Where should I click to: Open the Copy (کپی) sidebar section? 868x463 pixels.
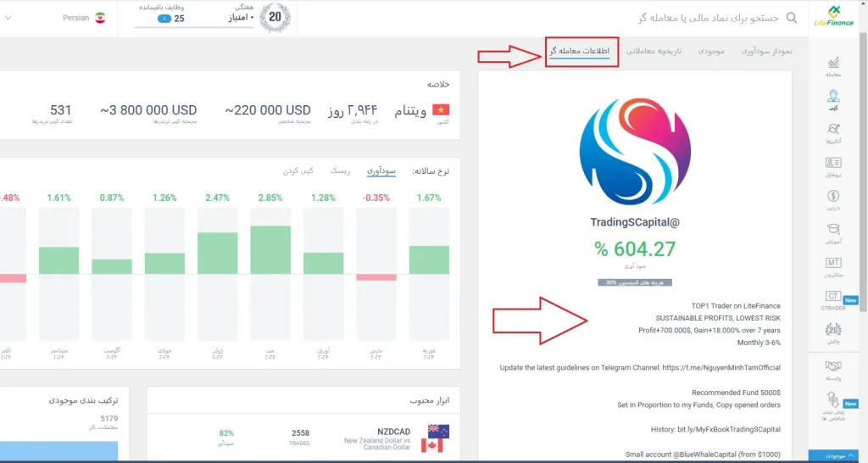(x=832, y=99)
